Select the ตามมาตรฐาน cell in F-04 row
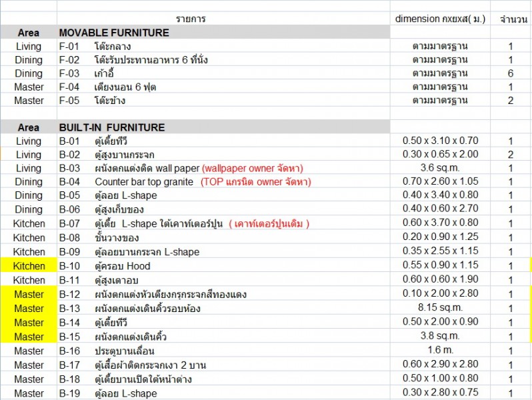Image resolution: width=532 pixels, height=400 pixels. 440,87
